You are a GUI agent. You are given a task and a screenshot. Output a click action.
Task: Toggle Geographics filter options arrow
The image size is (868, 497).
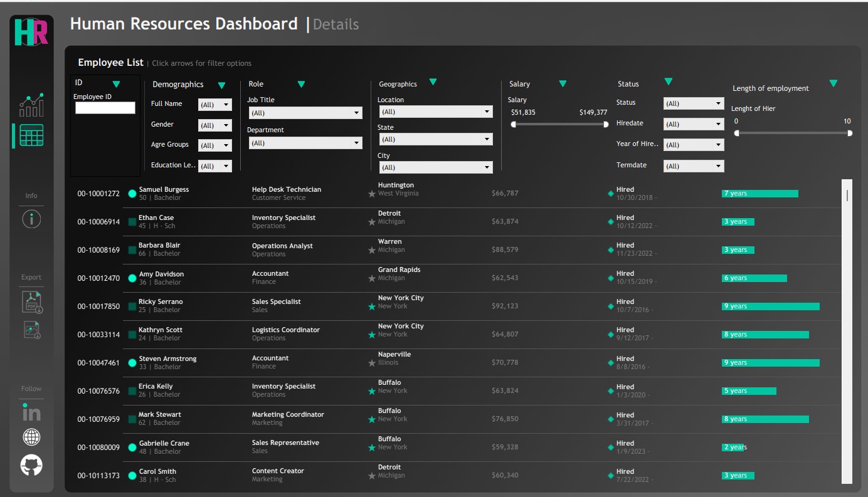pos(433,82)
